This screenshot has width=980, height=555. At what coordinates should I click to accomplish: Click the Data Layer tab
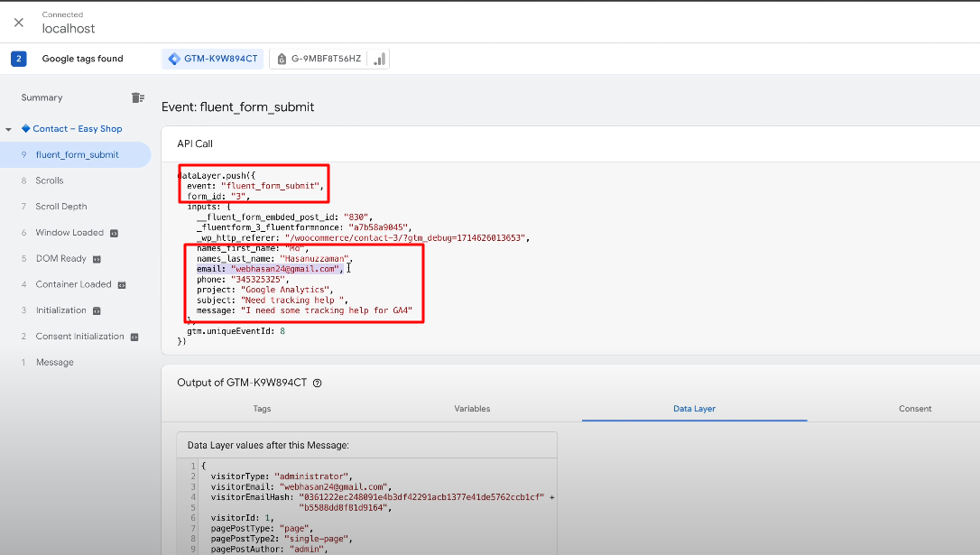[x=694, y=408]
